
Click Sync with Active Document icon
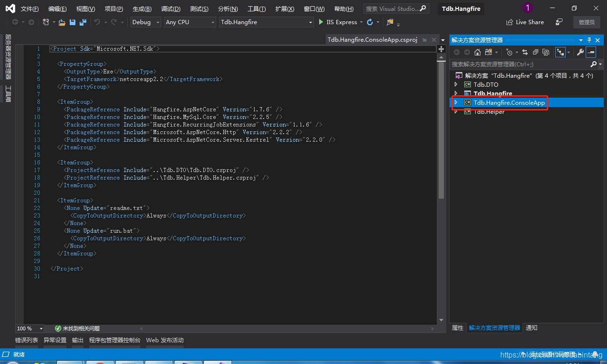(524, 52)
